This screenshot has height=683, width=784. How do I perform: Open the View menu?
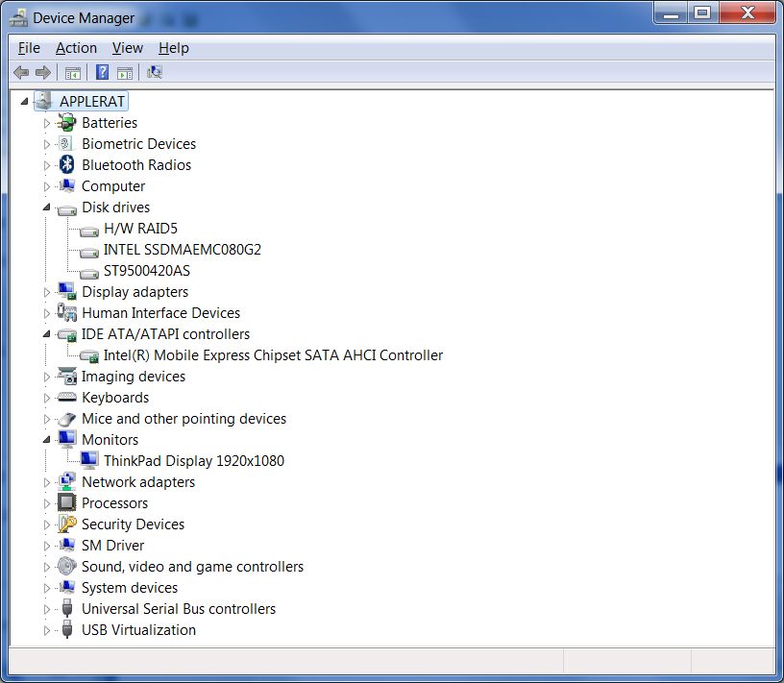[128, 48]
